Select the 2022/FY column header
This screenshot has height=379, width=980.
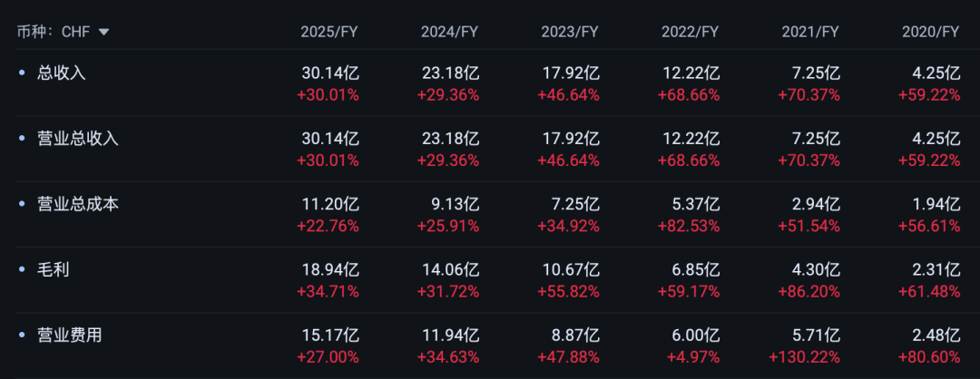[690, 32]
